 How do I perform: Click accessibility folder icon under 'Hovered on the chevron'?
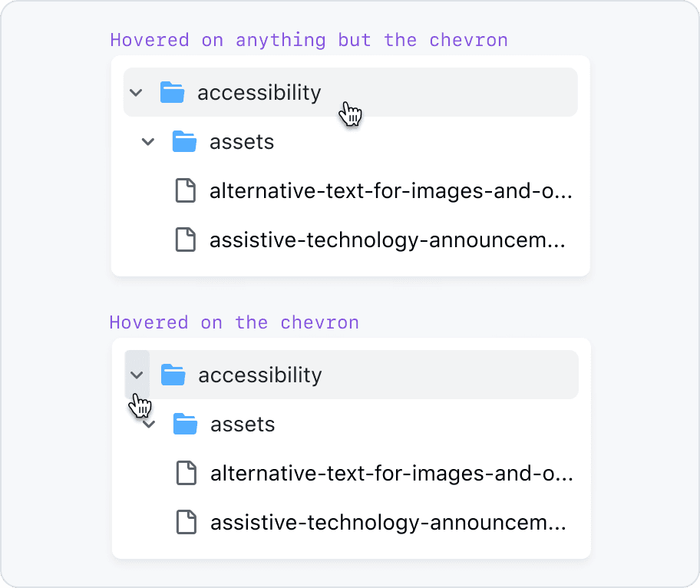173,375
